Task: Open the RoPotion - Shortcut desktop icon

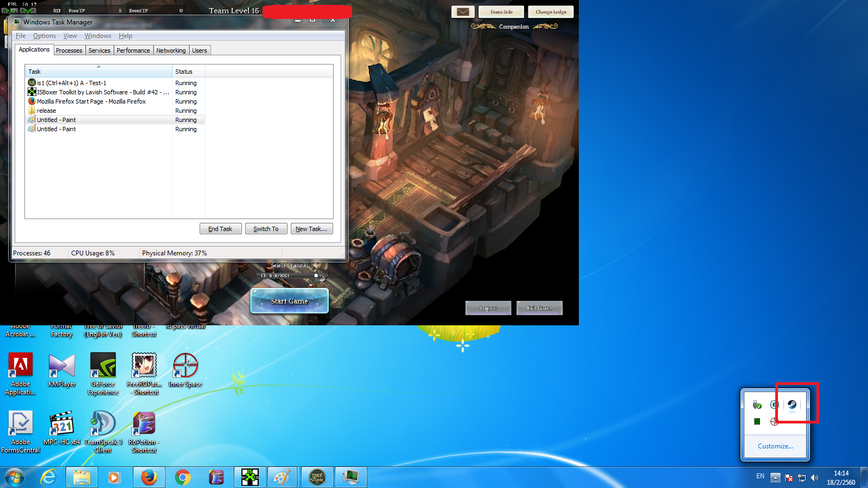Action: click(x=144, y=432)
